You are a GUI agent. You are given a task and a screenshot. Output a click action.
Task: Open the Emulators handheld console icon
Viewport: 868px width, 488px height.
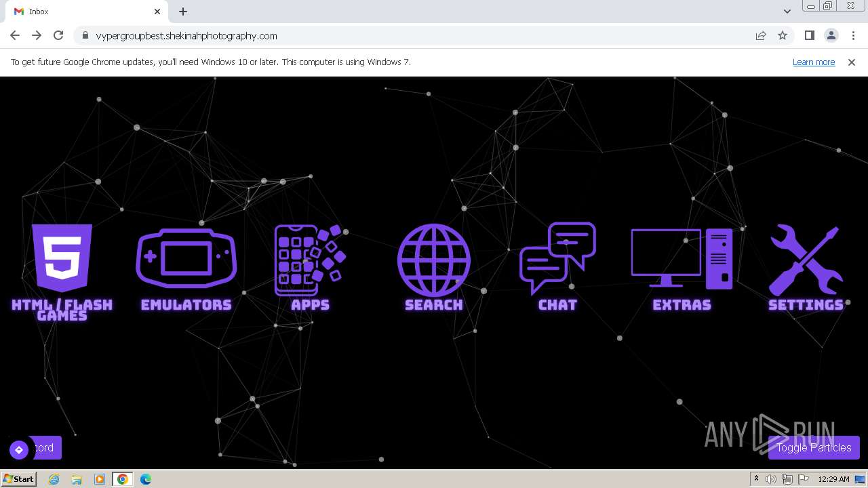click(186, 259)
